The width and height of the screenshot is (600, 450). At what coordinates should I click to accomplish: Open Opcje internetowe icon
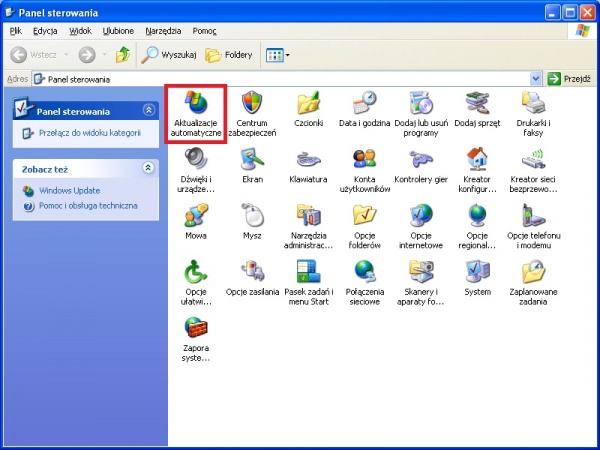tap(421, 226)
